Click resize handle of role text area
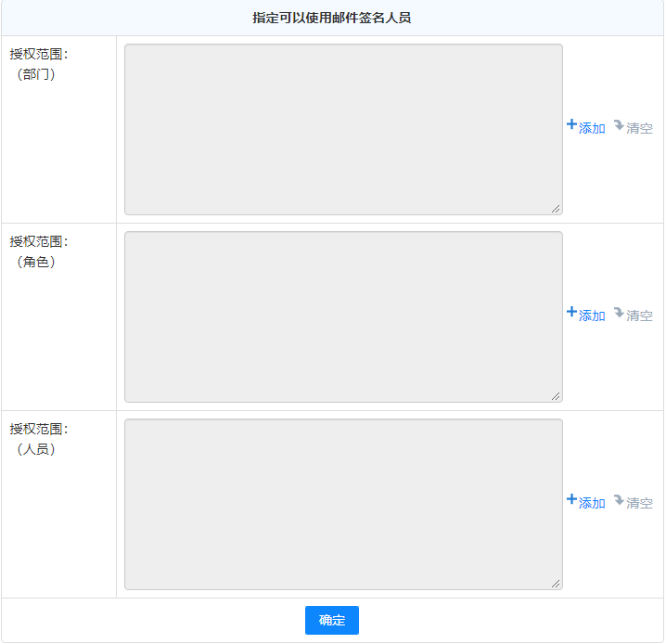This screenshot has width=666, height=644. click(557, 396)
